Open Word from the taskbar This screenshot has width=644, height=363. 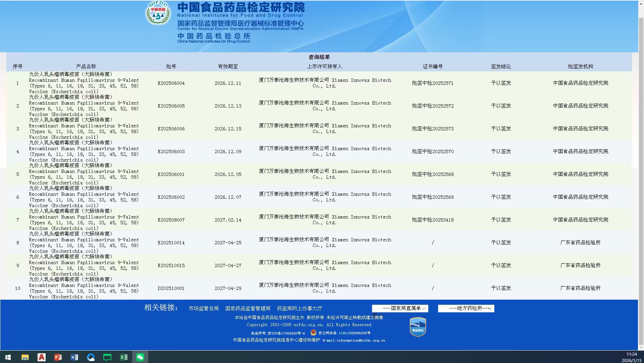point(74,357)
